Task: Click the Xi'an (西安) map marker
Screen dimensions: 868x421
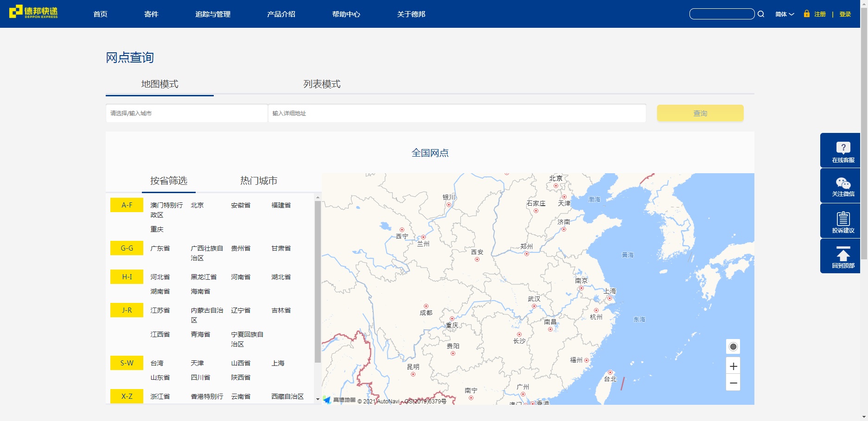Action: pos(477,259)
